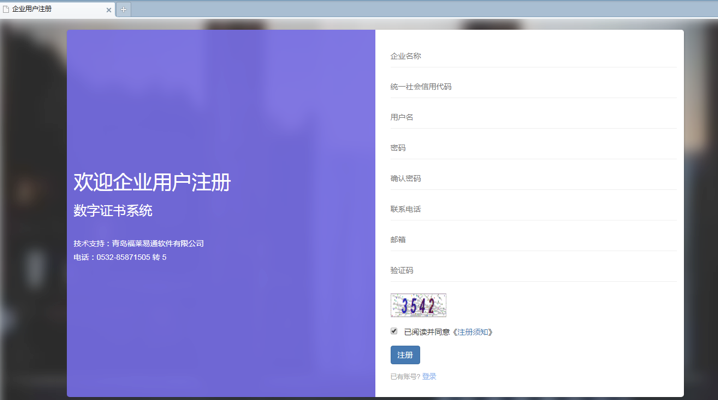Screen dimensions: 718x400
Task: Select the 密码 input field
Action: [532, 148]
